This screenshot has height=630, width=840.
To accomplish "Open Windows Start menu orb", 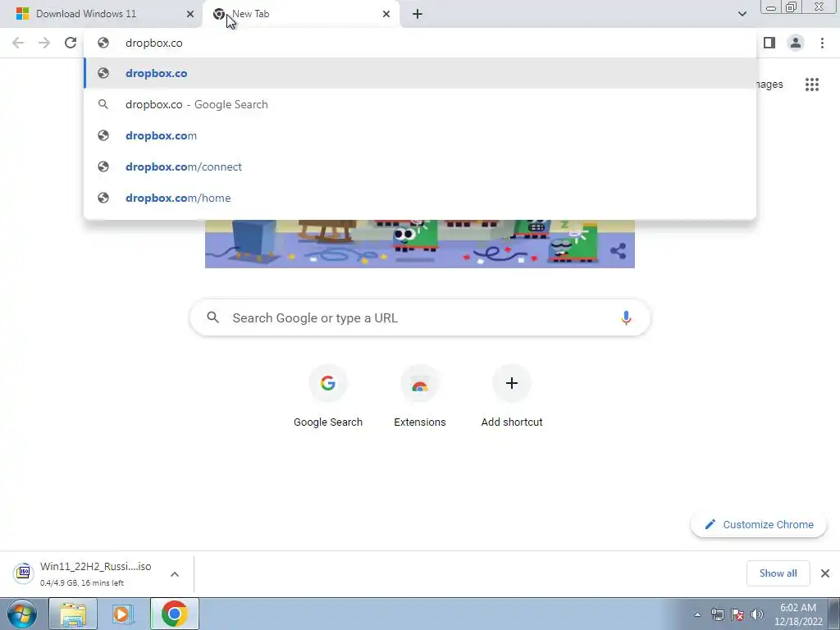I will click(x=21, y=614).
